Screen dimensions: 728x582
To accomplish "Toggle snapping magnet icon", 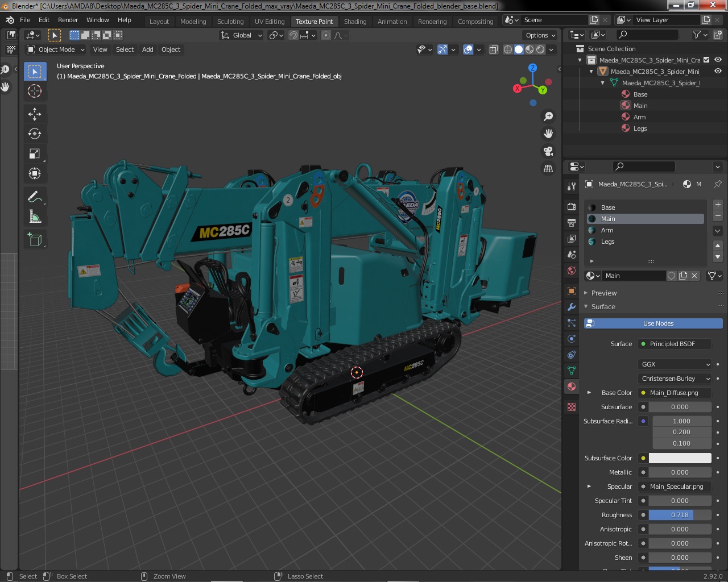I will (293, 35).
